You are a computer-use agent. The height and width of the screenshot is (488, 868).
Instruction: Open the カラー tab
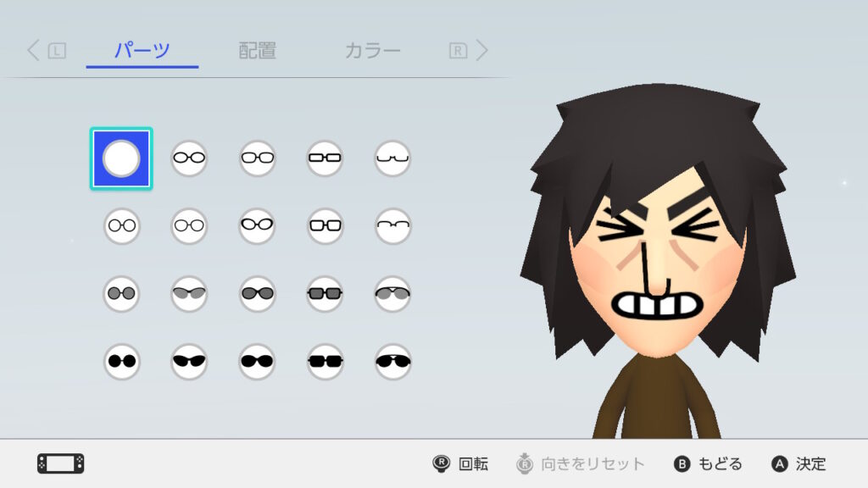tap(373, 51)
